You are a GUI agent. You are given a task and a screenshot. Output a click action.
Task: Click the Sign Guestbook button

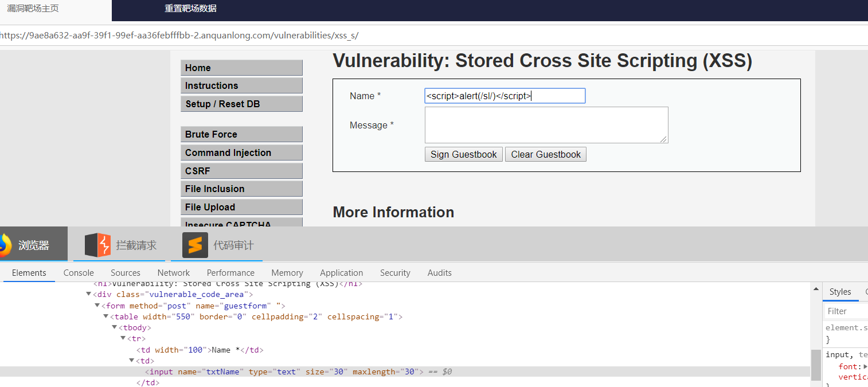click(x=464, y=154)
